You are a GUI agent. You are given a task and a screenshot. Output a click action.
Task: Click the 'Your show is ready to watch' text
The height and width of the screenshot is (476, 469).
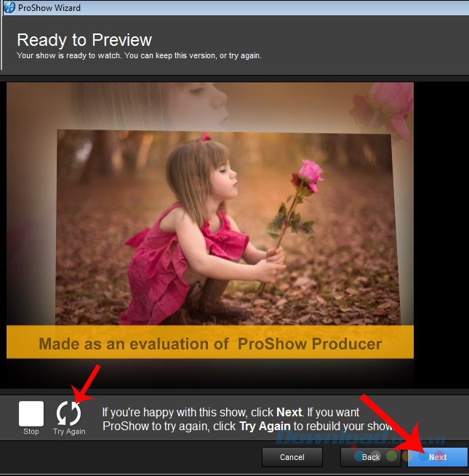(x=139, y=55)
